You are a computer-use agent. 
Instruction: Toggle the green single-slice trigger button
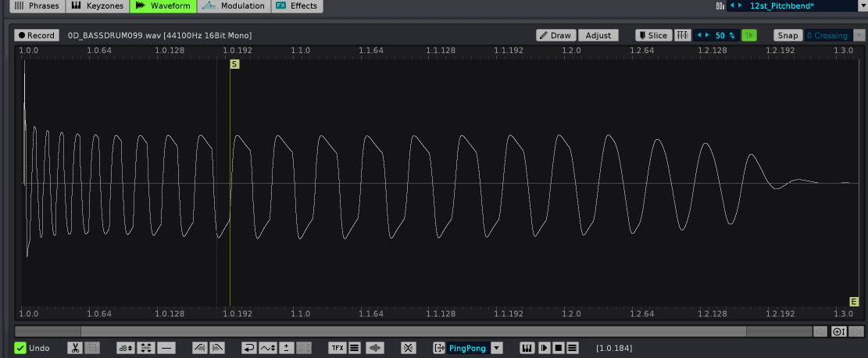(x=749, y=35)
